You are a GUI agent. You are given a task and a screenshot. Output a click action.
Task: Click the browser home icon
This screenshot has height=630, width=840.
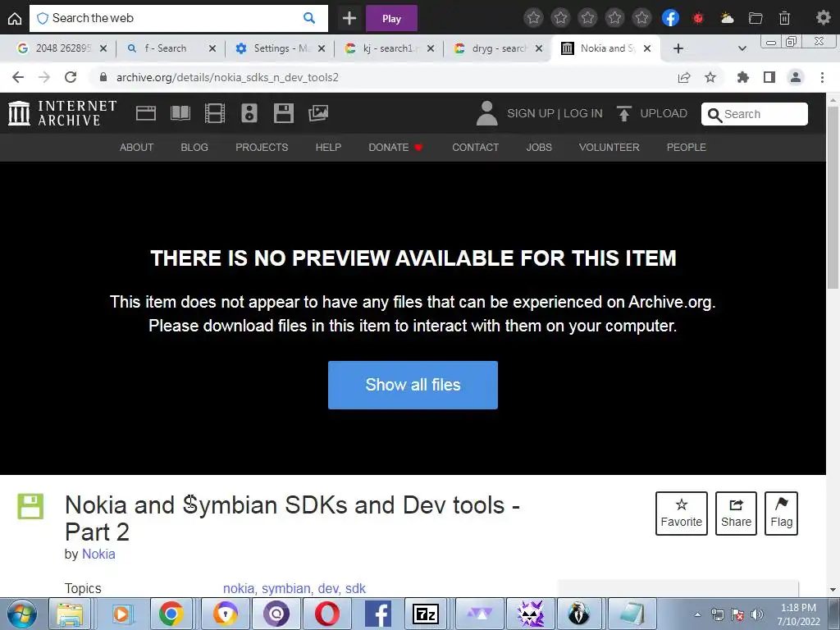point(15,19)
